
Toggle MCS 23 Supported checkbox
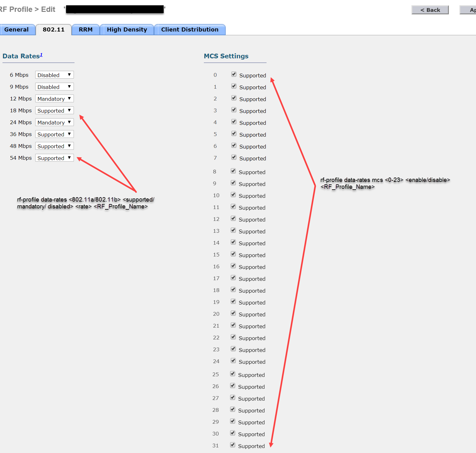(233, 349)
